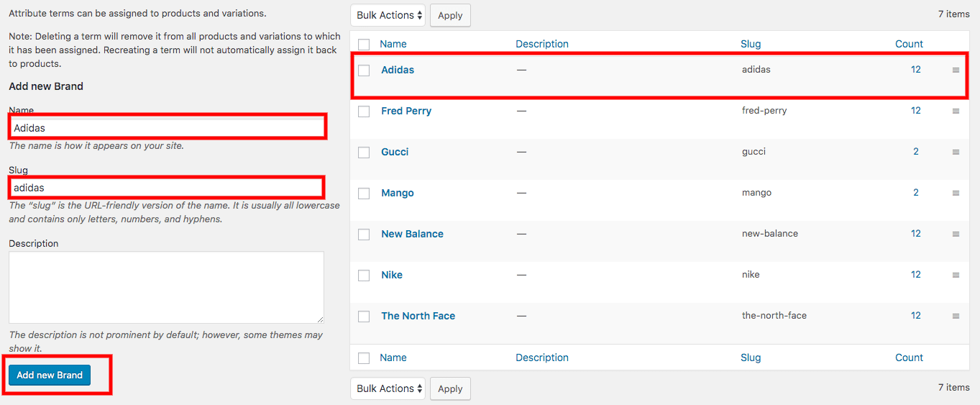Open the Adidas brand term
The width and height of the screenshot is (980, 405).
pyautogui.click(x=398, y=70)
